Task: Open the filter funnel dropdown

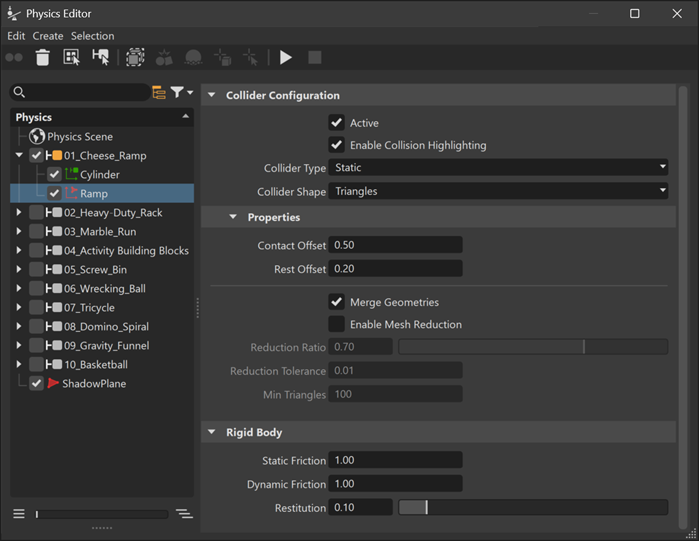Action: click(x=181, y=92)
